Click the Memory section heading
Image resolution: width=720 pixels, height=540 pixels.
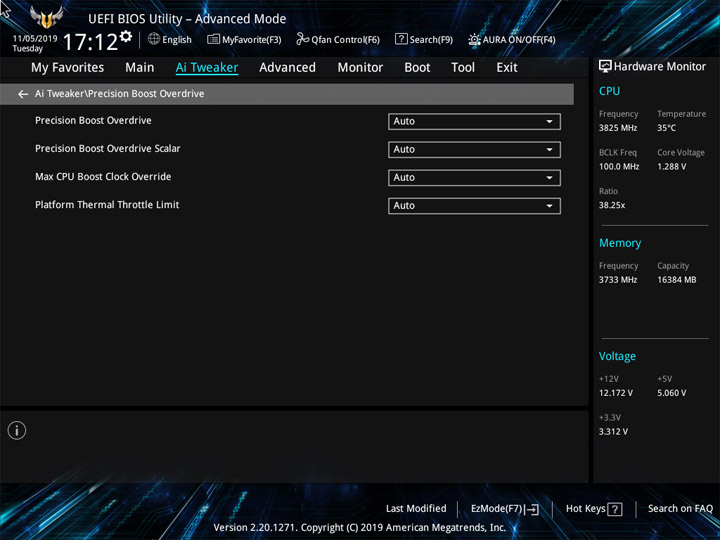[x=620, y=243]
